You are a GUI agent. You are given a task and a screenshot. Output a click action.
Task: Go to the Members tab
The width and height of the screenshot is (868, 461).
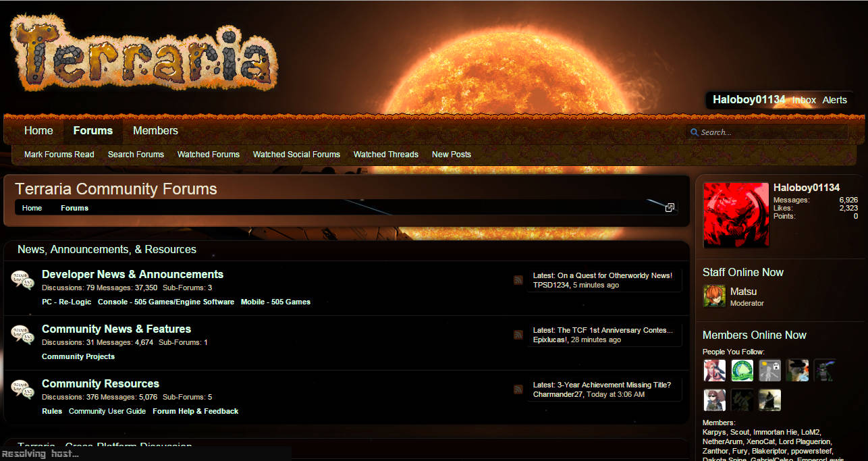pos(155,131)
